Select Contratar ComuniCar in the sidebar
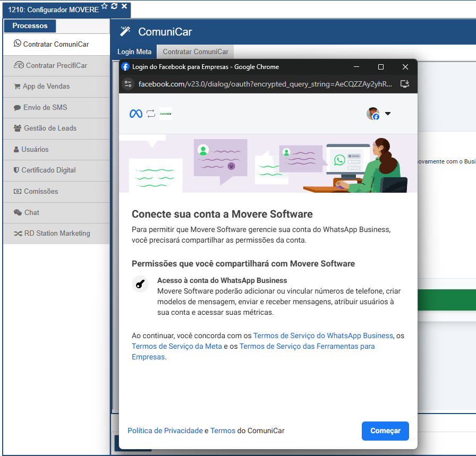The height and width of the screenshot is (456, 476). [56, 44]
